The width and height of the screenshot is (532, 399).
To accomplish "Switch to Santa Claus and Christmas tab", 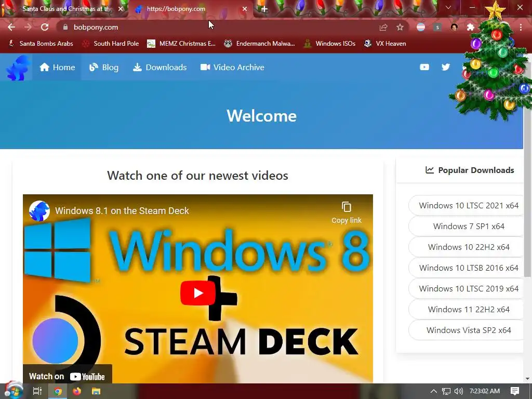I will (64, 9).
